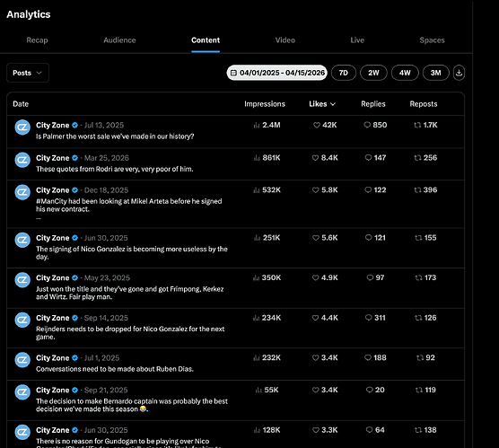Click heart icon next to 8.4K likes
Image resolution: width=499 pixels, height=448 pixels.
tap(315, 158)
